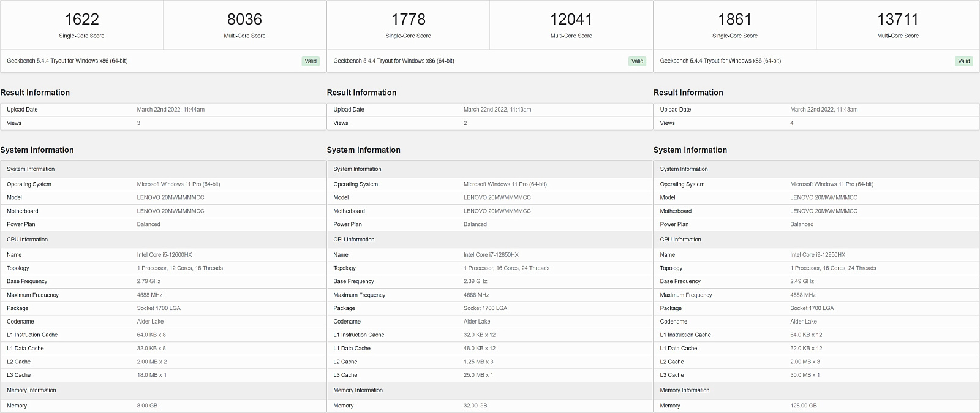The image size is (980, 413).
Task: Click L1 instruction cache value 64.0 KB x 12
Action: [x=806, y=335]
